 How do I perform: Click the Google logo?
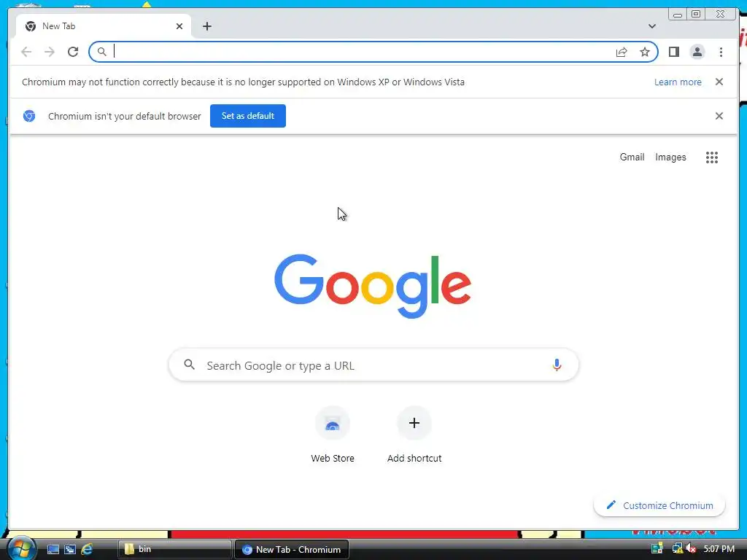[x=373, y=286]
